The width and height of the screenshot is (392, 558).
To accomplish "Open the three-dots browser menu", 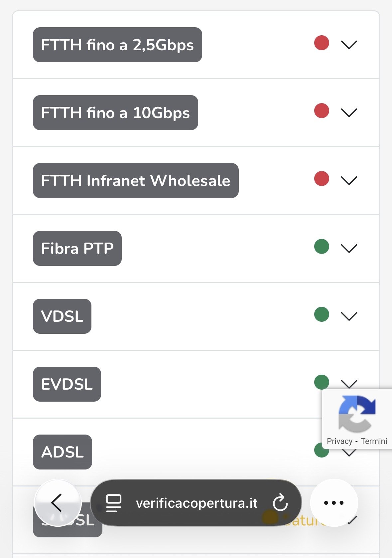I will click(334, 503).
